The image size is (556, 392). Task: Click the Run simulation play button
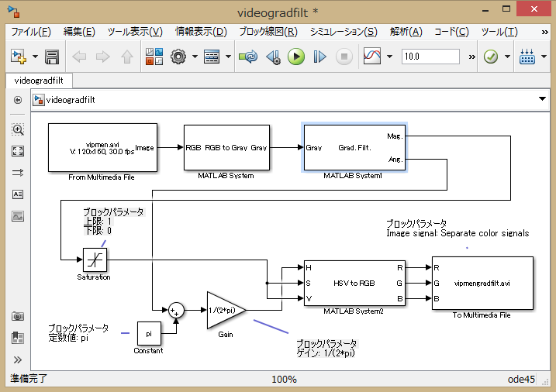coord(295,57)
